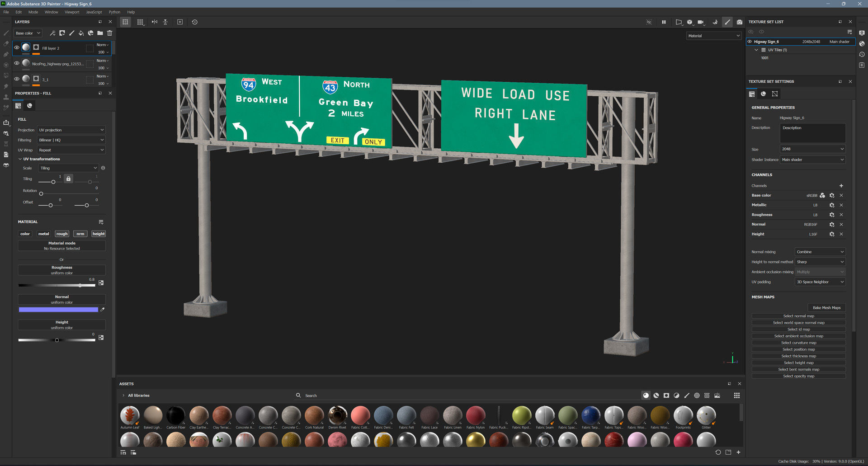The image size is (868, 466).
Task: Open shader settings sphere icon right sidebar
Action: click(862, 44)
